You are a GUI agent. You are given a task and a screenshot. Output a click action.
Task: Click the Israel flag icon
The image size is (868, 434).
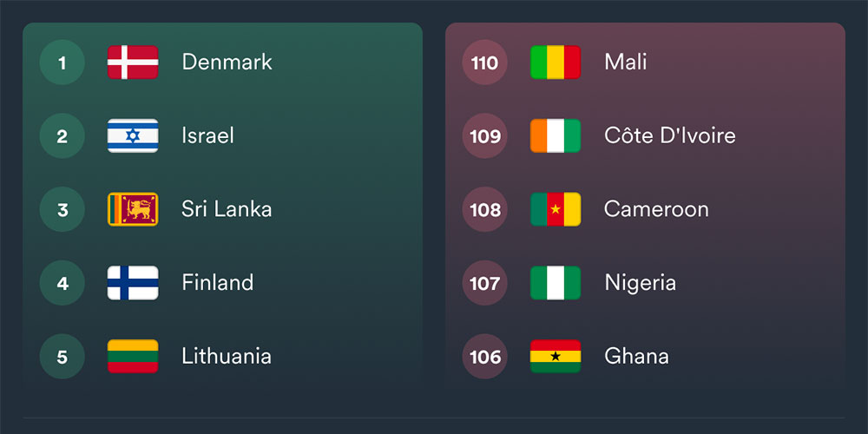click(x=133, y=136)
